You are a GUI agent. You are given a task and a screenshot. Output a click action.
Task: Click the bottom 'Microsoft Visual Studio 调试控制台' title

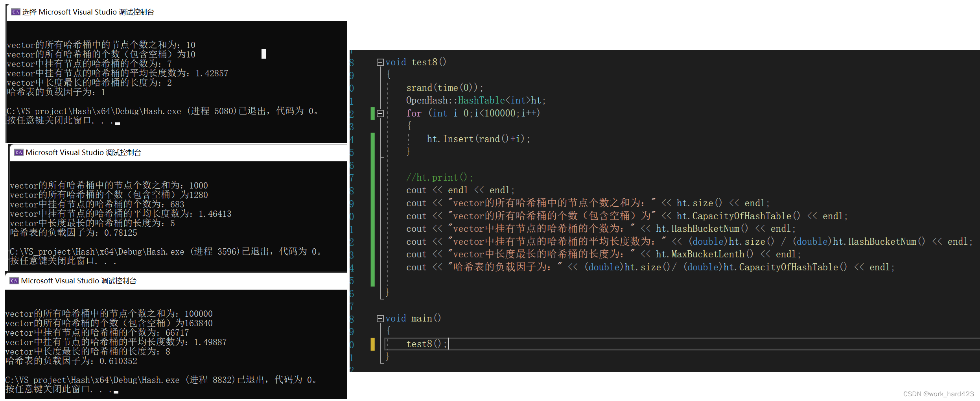tap(79, 281)
